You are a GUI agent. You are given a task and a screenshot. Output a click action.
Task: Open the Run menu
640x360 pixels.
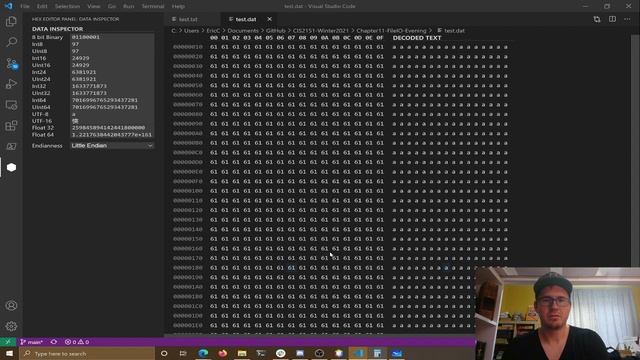128,6
